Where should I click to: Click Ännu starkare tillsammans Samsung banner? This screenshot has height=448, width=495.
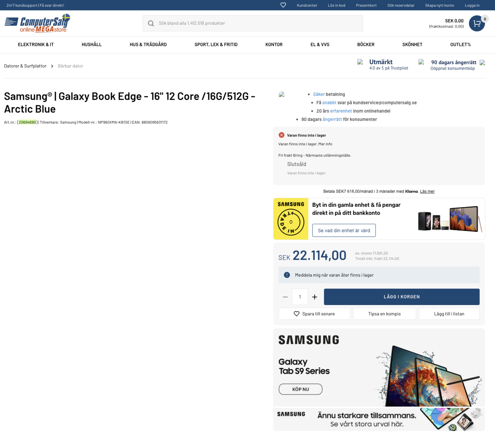coord(379,419)
